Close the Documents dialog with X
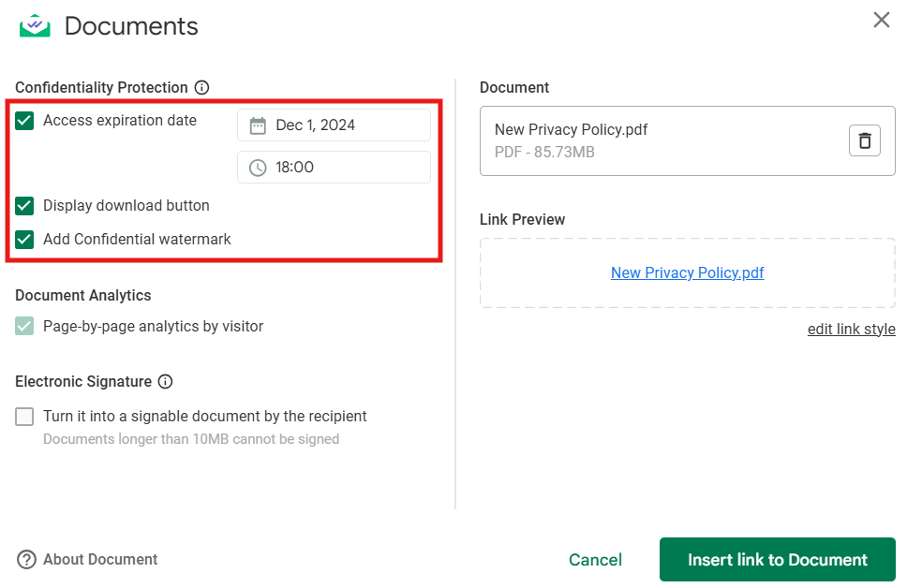The width and height of the screenshot is (907, 588). point(881,20)
